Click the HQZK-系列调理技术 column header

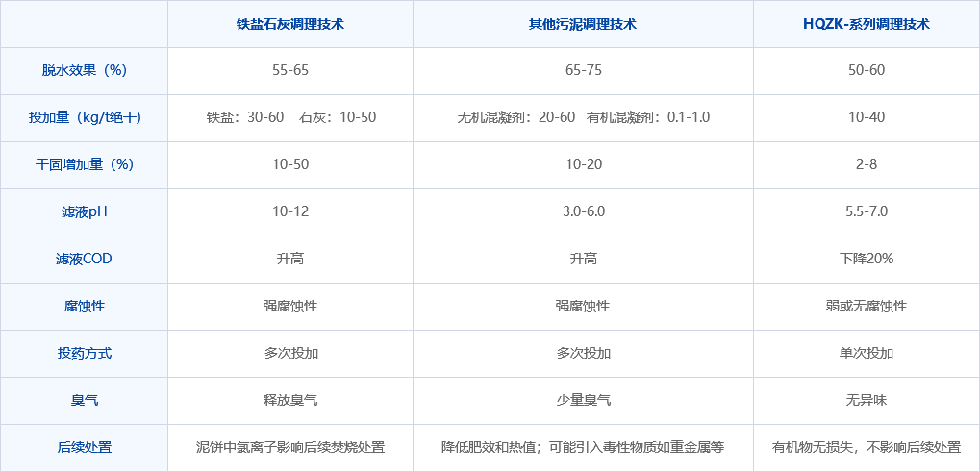867,24
